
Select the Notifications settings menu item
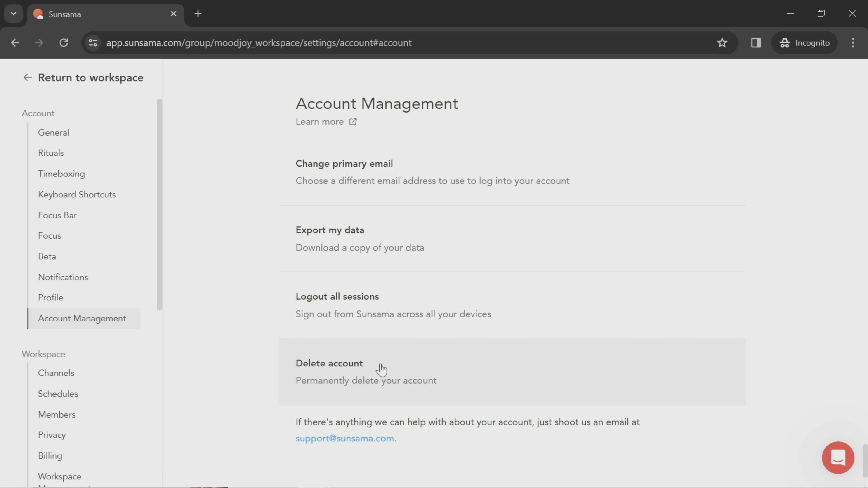[63, 277]
